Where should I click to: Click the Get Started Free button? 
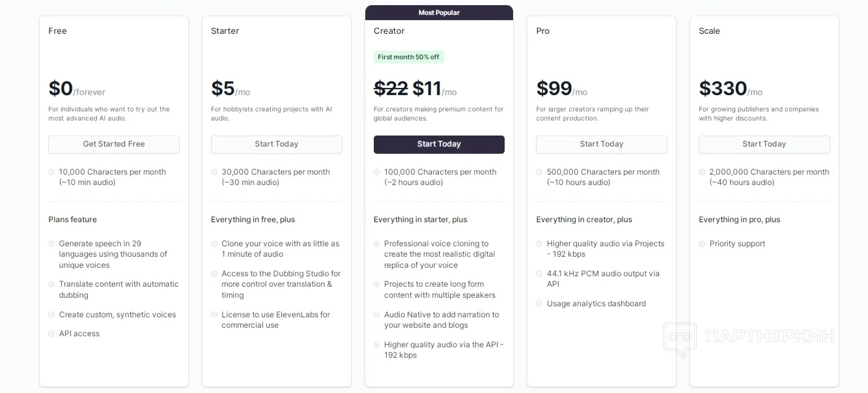[x=114, y=144]
